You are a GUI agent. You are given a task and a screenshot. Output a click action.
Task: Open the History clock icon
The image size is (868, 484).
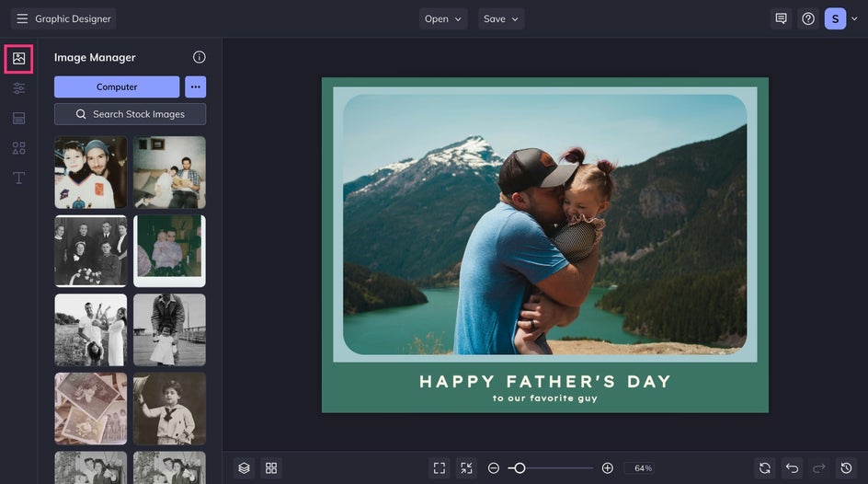point(847,468)
